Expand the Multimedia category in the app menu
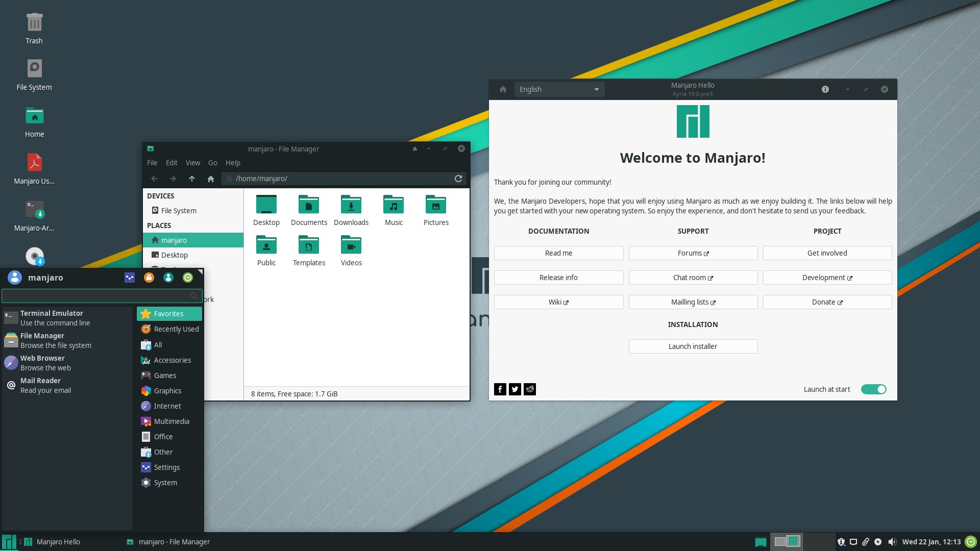Screen dimensions: 980x551 171,421
